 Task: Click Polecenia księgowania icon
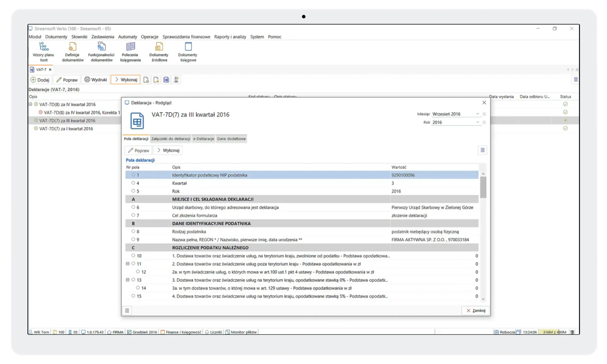pyautogui.click(x=130, y=52)
